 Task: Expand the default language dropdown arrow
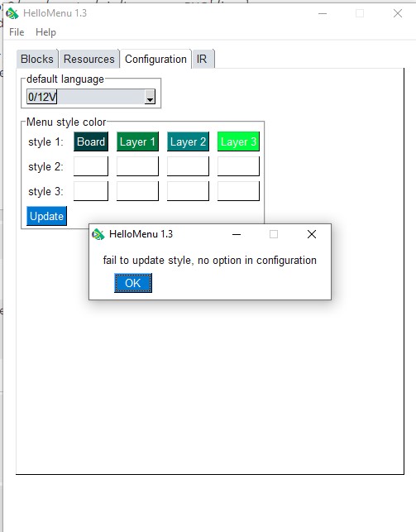pos(150,97)
